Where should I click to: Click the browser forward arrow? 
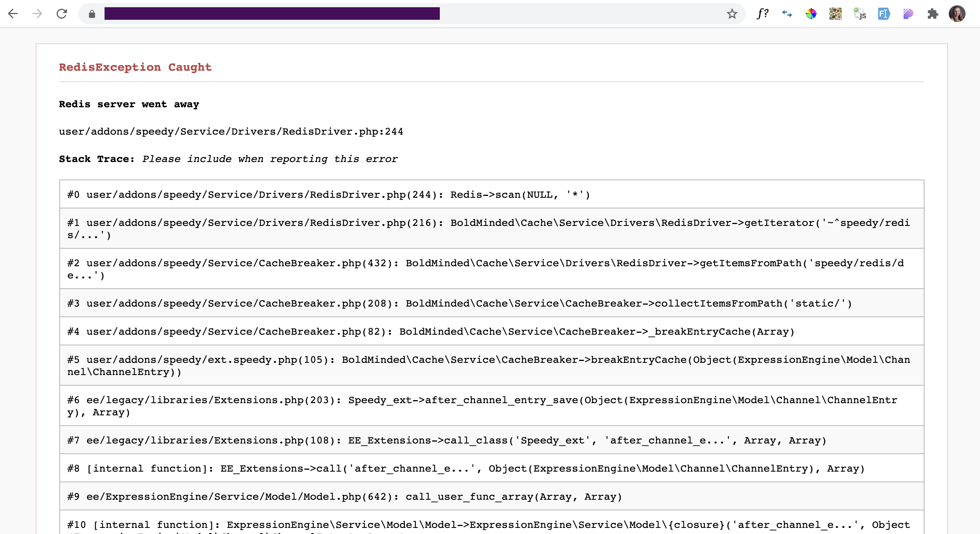[37, 14]
